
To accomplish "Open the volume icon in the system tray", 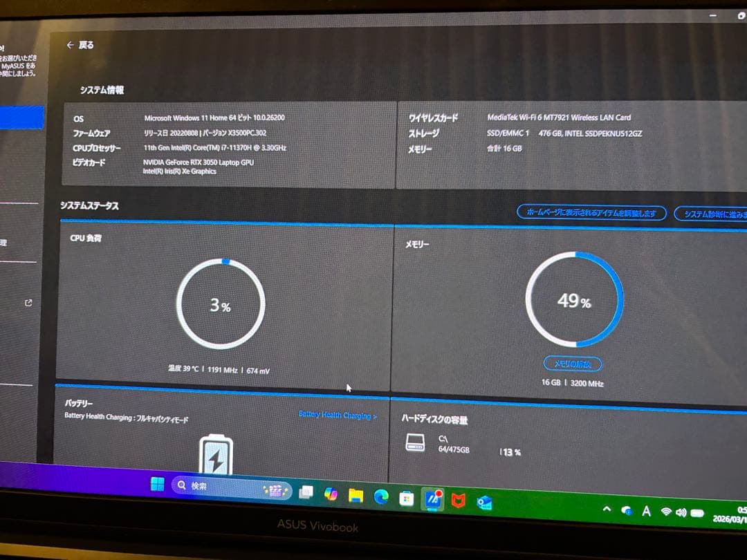I will (x=681, y=512).
